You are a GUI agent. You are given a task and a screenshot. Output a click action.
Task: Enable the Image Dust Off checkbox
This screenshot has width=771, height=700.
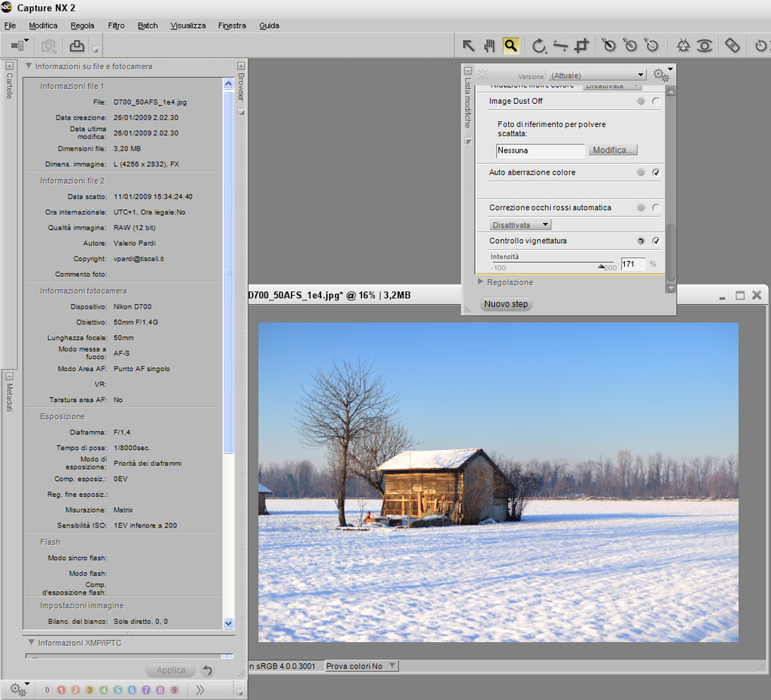[656, 102]
